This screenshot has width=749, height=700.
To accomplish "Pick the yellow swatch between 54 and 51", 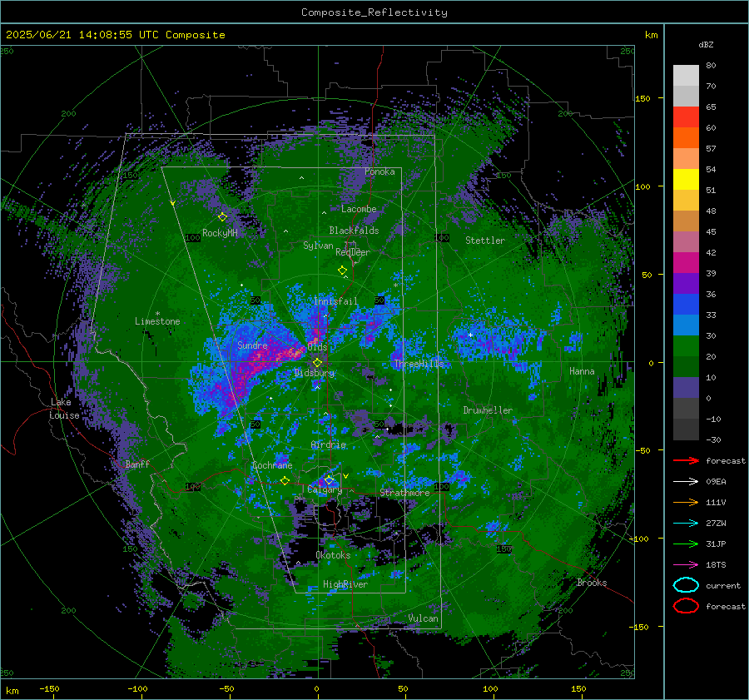I will 686,180.
